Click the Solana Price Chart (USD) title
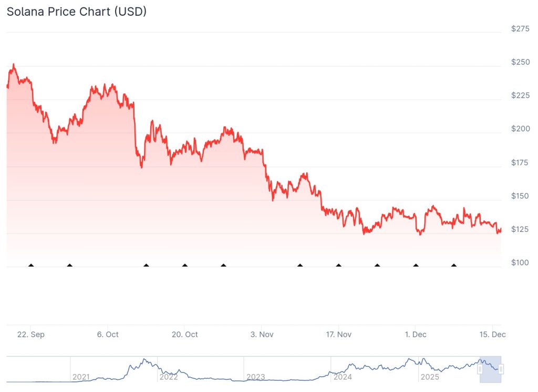 (x=77, y=12)
